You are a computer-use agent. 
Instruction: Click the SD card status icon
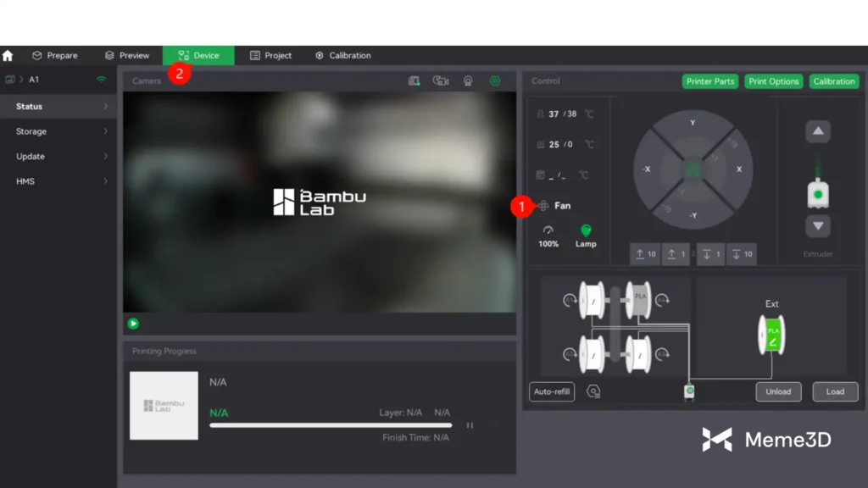[414, 81]
